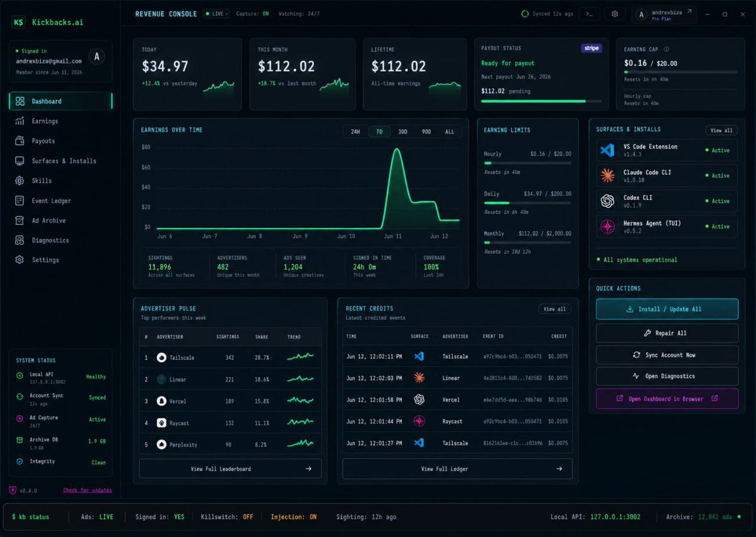This screenshot has height=537, width=756.
Task: Click the user avatar 'A' in sidebar
Action: (x=96, y=57)
